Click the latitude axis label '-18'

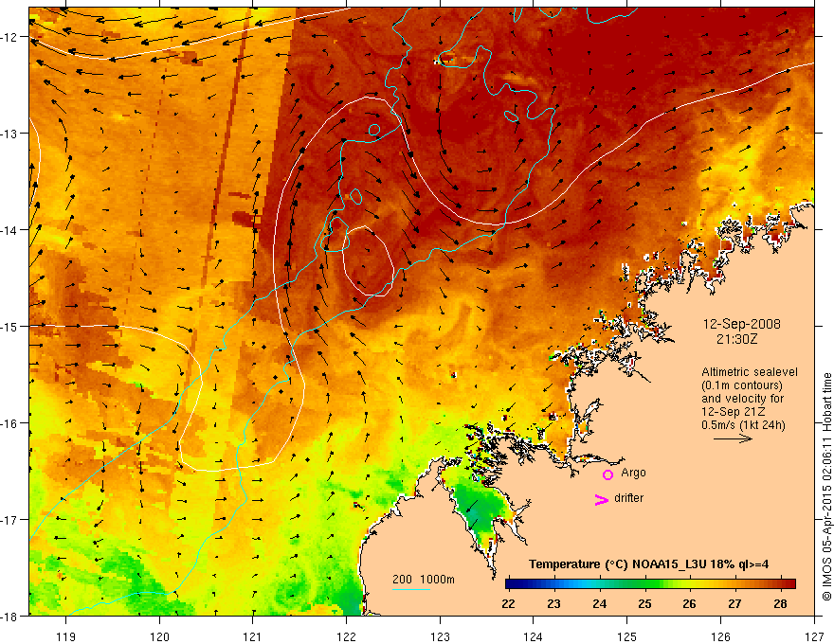[x=10, y=617]
